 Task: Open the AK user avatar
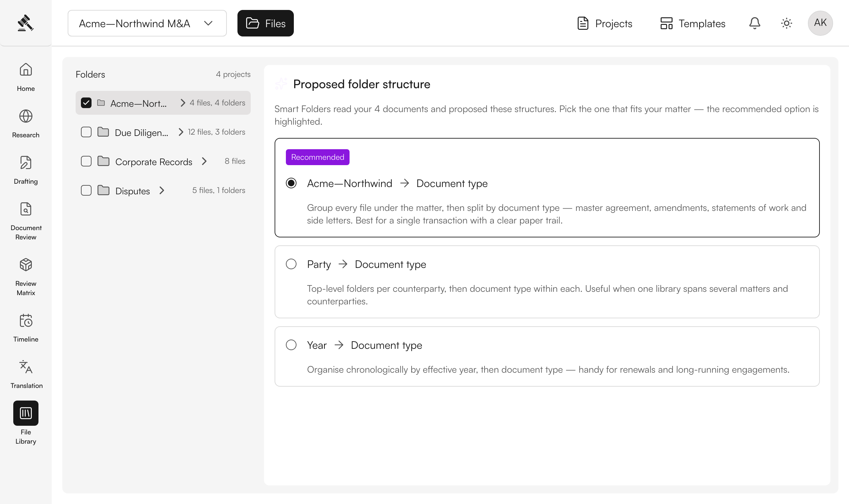click(820, 23)
